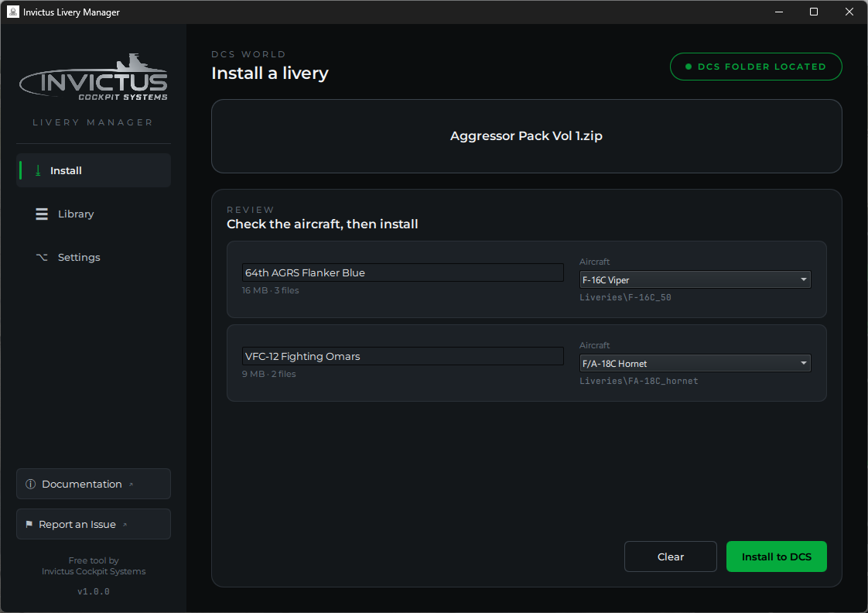Click external link arrow beside Report an Issue
Image resolution: width=868 pixels, height=613 pixels.
(x=125, y=525)
